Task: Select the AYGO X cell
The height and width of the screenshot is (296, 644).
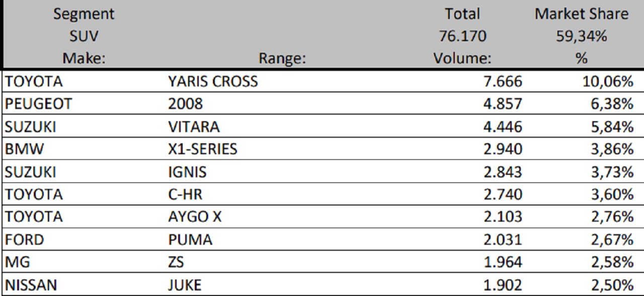Action: pos(195,217)
